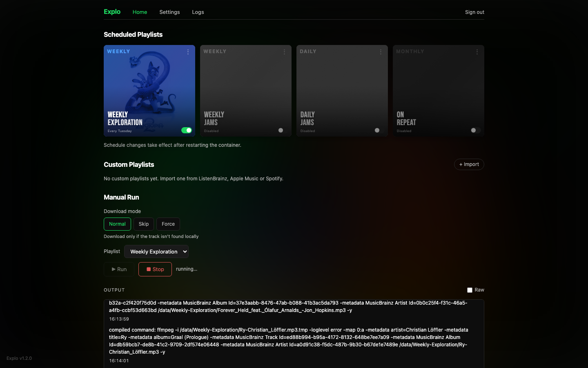Click the 'running...' status text
The width and height of the screenshot is (588, 368).
coord(187,269)
